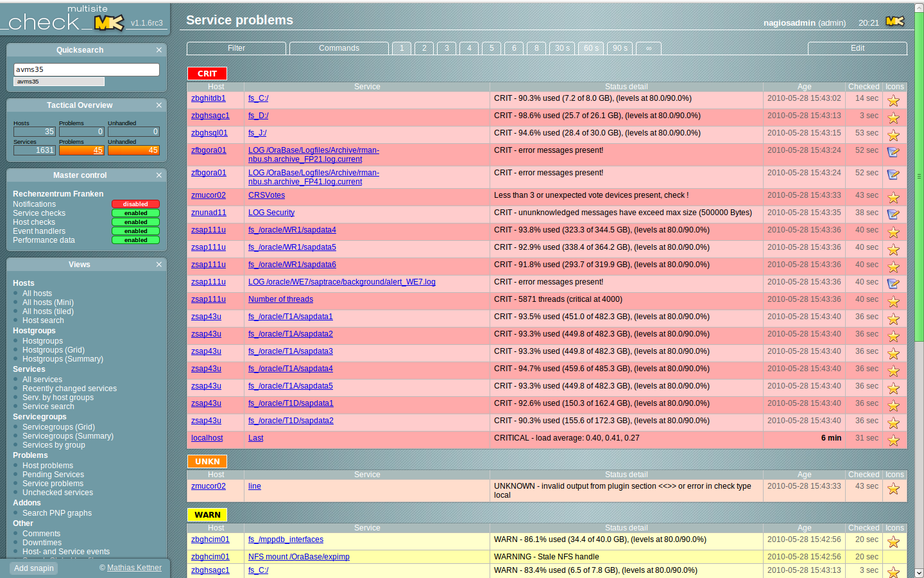The image size is (924, 578).
Task: Click the MK logo next to the clock
Action: (894, 21)
